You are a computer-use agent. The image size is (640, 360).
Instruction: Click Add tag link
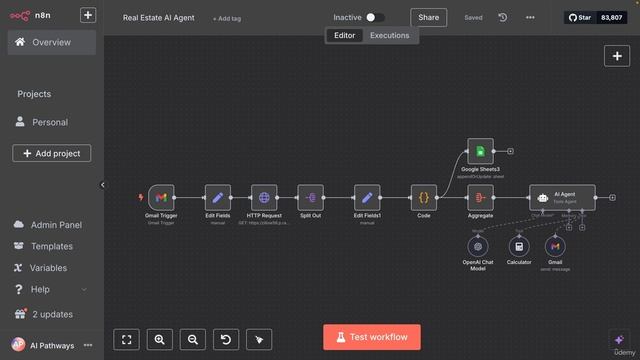point(227,19)
